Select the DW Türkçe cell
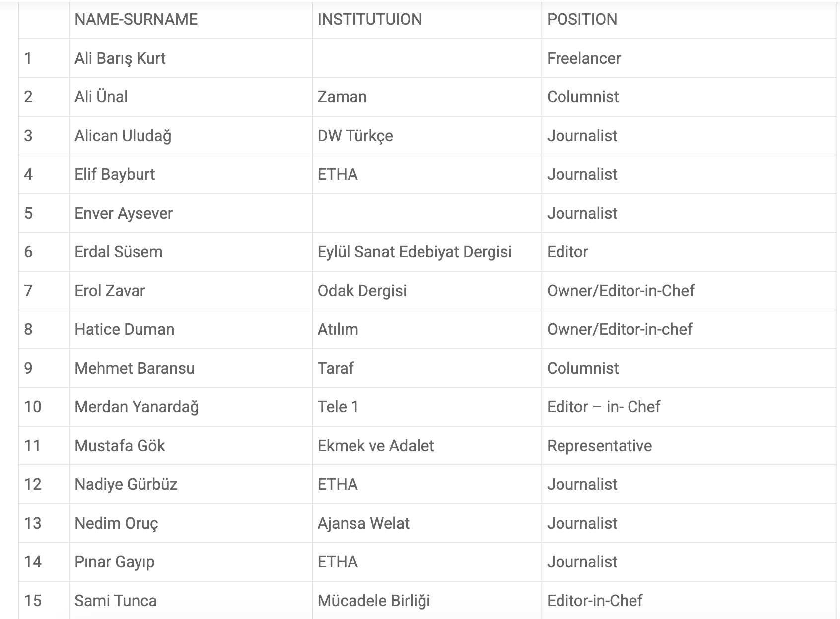Screen dimensions: 840x619 pos(355,136)
